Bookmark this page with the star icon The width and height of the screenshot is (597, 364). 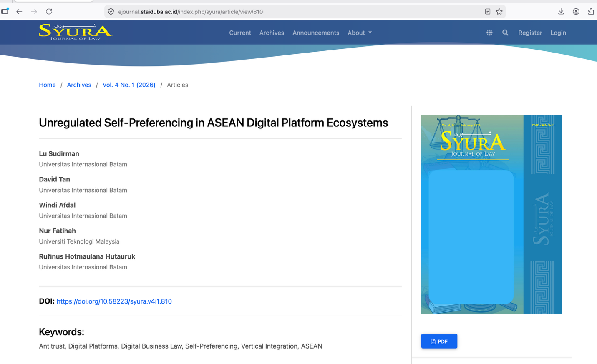pos(499,12)
